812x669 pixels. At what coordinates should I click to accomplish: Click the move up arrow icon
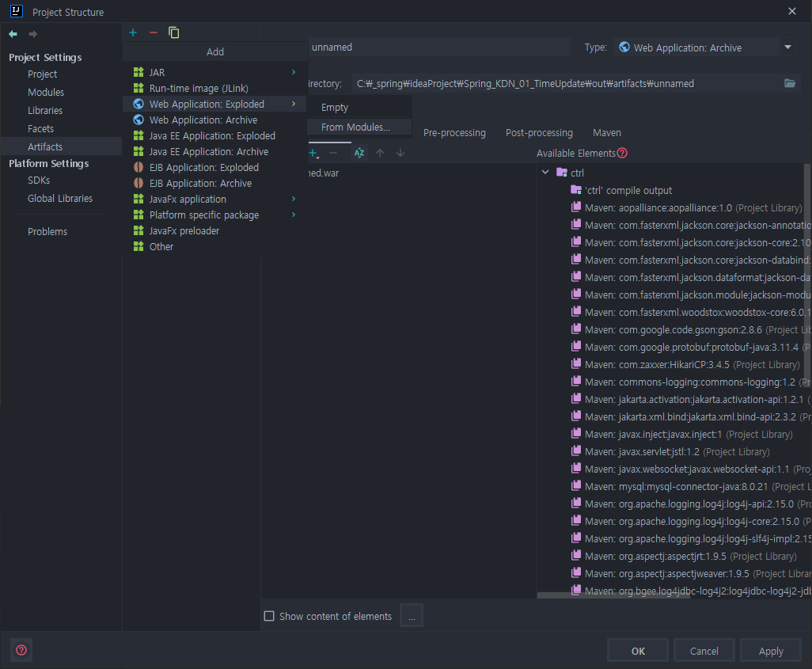click(380, 153)
